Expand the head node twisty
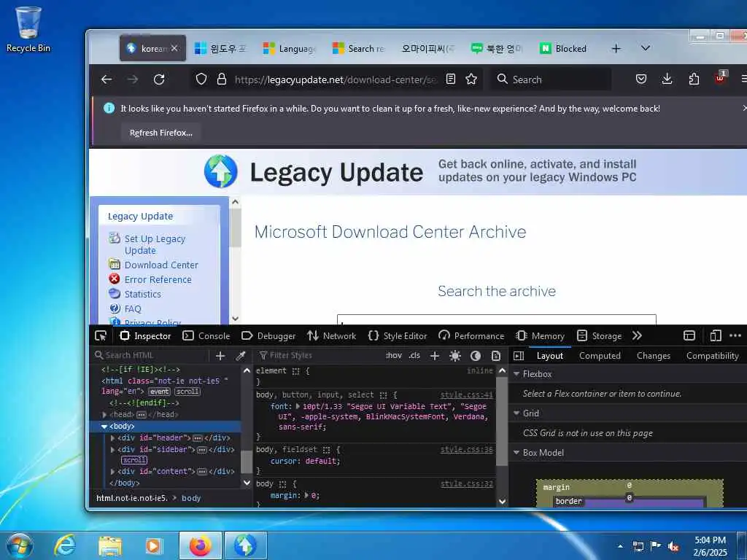 point(104,415)
